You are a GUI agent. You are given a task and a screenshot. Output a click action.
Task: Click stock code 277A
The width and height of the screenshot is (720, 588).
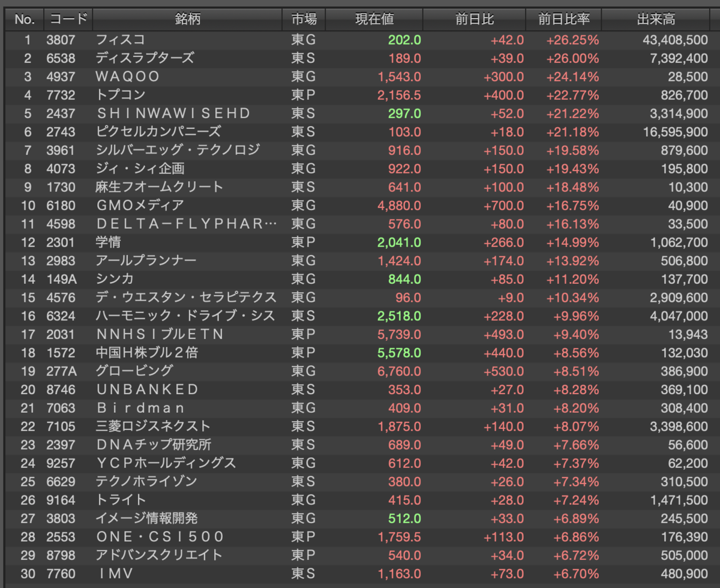click(x=61, y=371)
